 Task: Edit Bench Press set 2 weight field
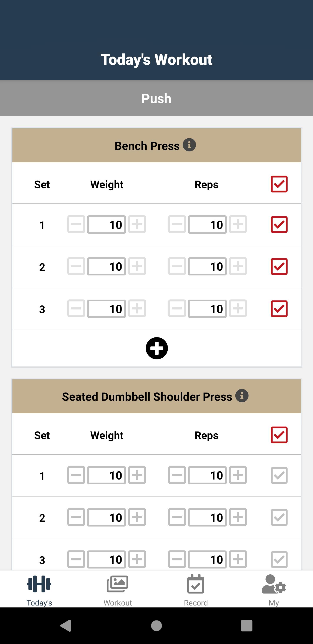(x=107, y=267)
